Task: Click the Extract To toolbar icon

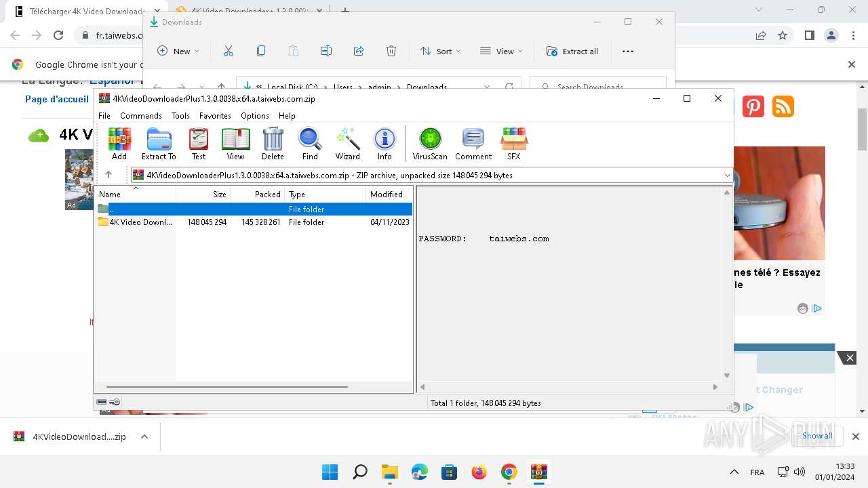Action: point(159,144)
